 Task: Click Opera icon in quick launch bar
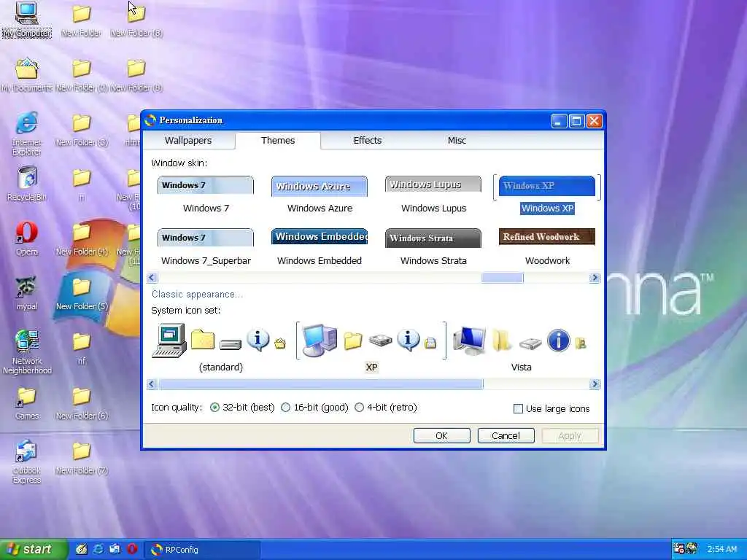pos(132,549)
